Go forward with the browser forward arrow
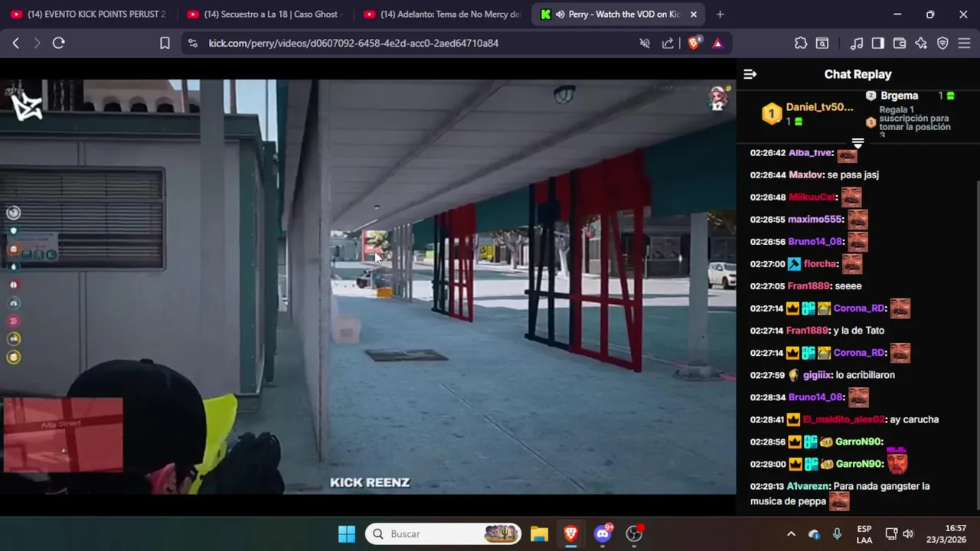The height and width of the screenshot is (551, 980). coord(37,44)
